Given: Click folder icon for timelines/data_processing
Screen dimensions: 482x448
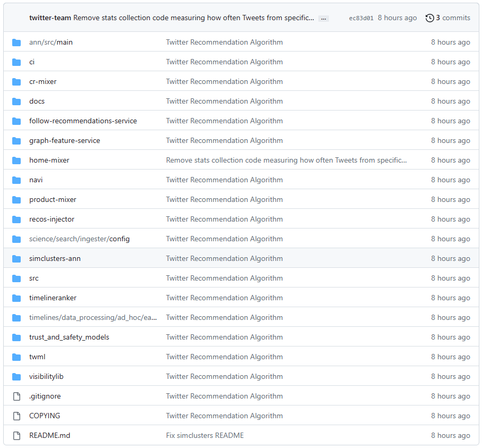Looking at the screenshot, I should [x=16, y=318].
